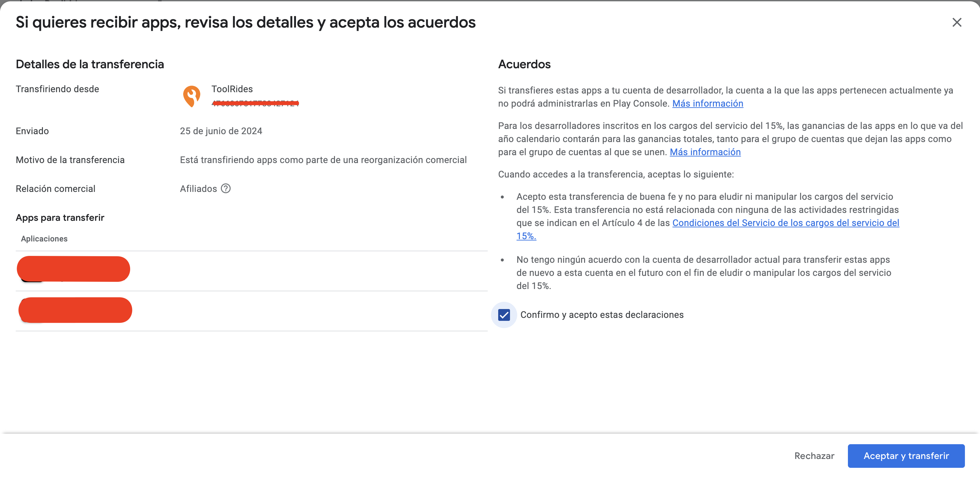Open first 'Más información' link about Play Console
The height and width of the screenshot is (477, 980).
pyautogui.click(x=708, y=104)
